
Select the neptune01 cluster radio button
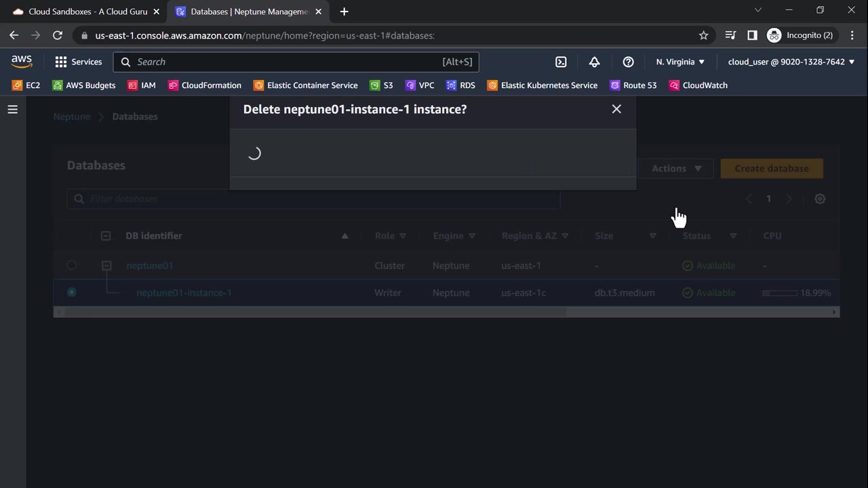72,266
